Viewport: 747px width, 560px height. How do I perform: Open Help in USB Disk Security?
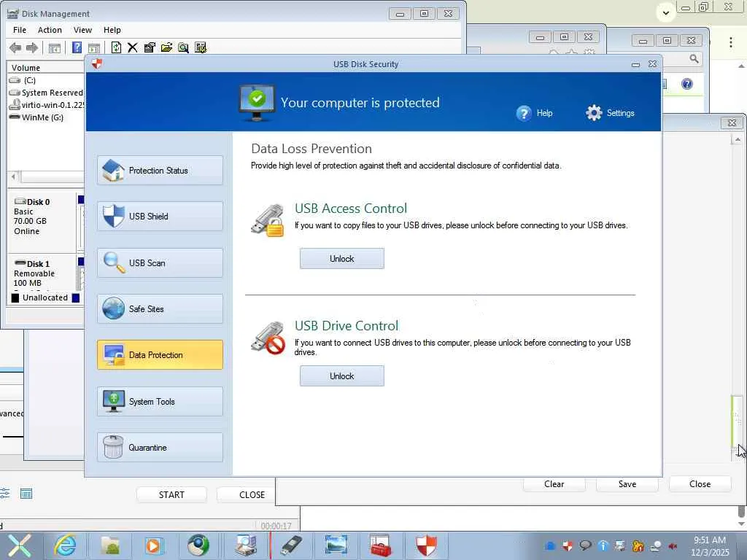point(534,113)
